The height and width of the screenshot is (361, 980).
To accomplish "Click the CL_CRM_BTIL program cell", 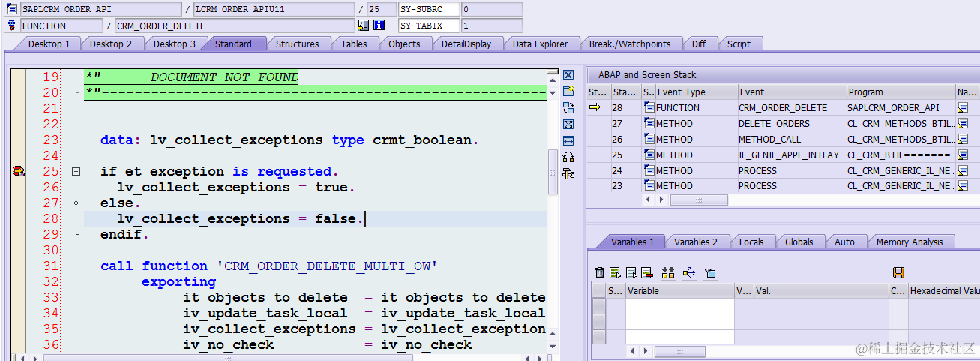I will click(900, 155).
